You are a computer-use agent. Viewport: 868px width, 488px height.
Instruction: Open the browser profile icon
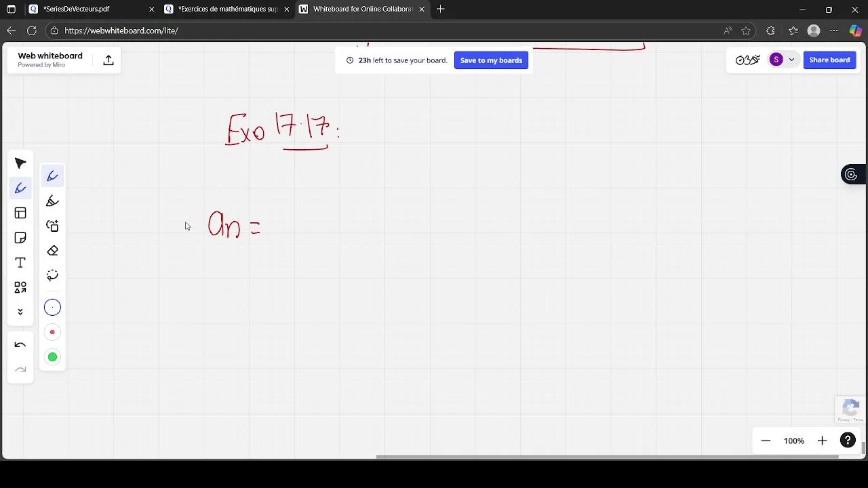(814, 30)
